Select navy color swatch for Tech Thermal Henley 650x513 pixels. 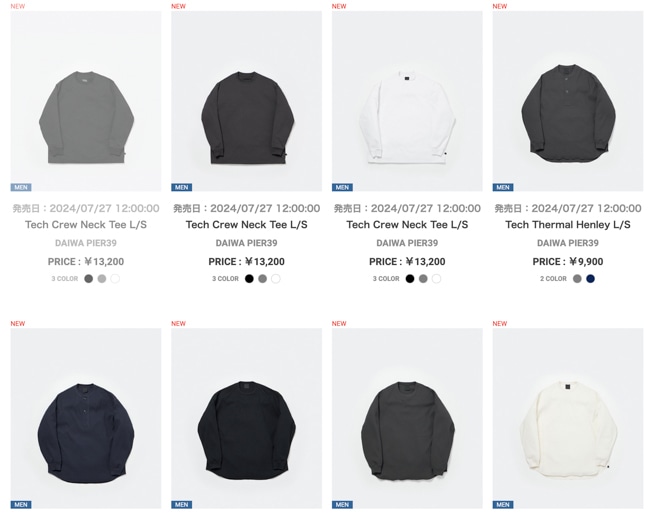[x=590, y=279]
